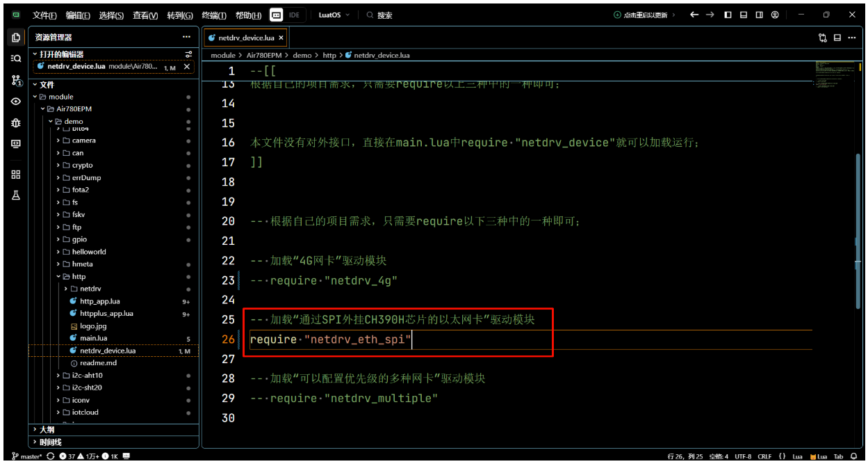
Task: Toggle the chat mode icon beside IDE
Action: pyautogui.click(x=276, y=15)
